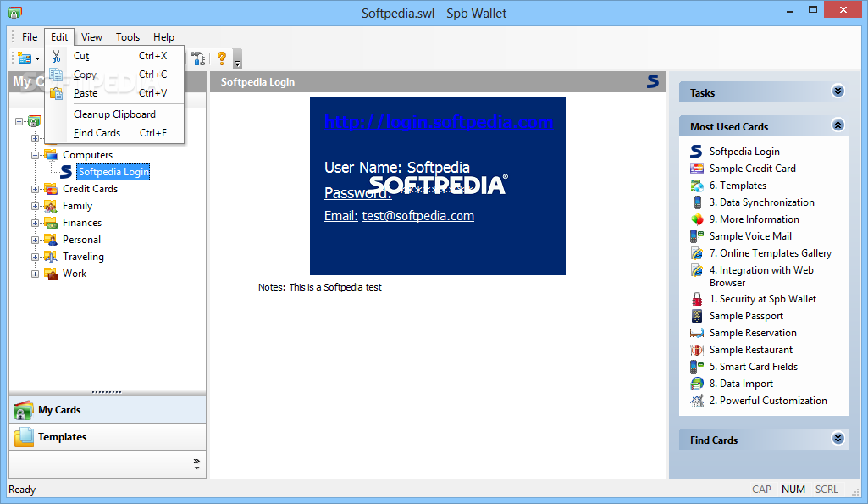Click the Sample Restaurant icon

697,350
